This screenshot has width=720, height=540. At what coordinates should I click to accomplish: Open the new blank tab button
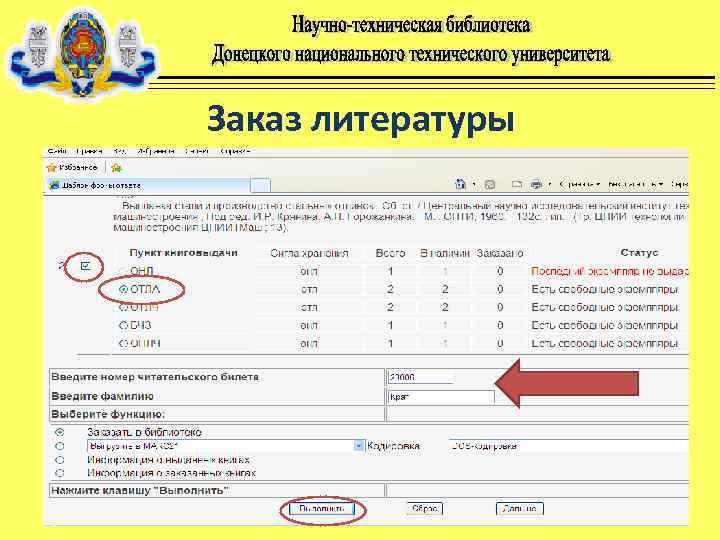260,185
